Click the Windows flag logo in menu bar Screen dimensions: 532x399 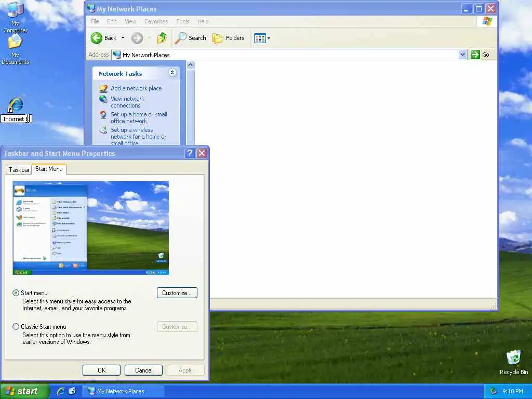coord(487,21)
